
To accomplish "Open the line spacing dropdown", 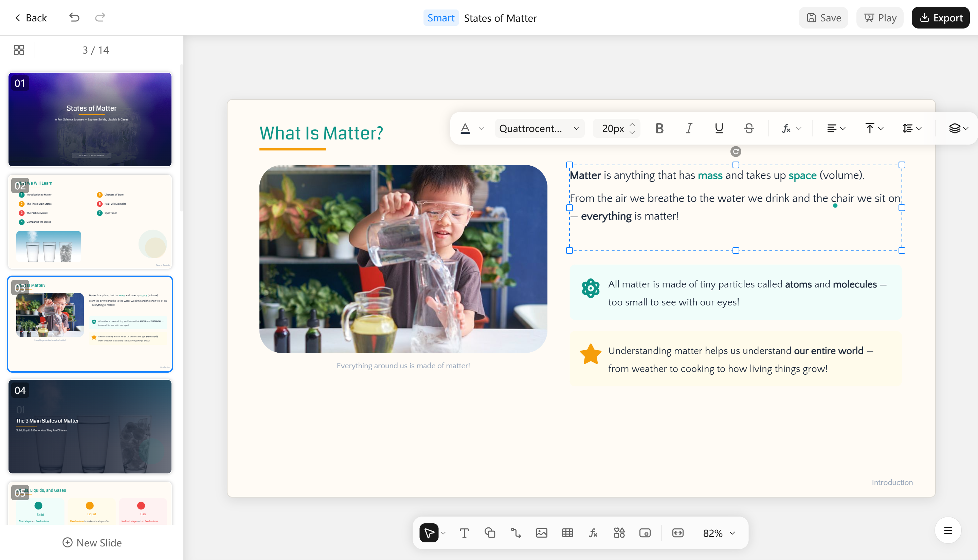I will point(912,129).
